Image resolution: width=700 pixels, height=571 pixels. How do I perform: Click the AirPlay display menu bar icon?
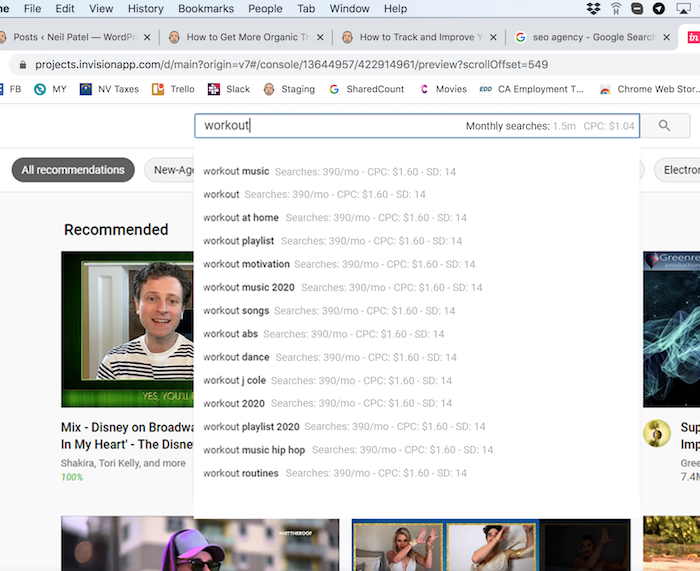pos(683,8)
